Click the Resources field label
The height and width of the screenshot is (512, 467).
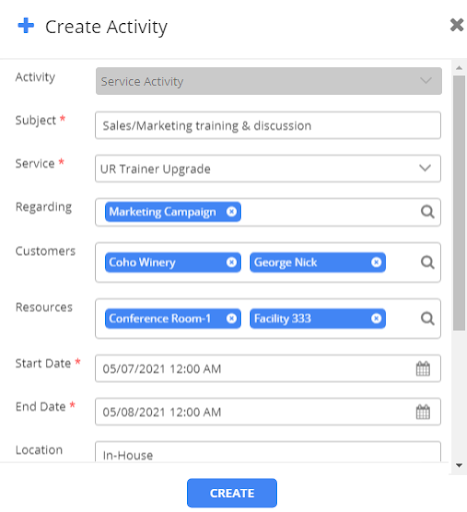[x=44, y=307]
